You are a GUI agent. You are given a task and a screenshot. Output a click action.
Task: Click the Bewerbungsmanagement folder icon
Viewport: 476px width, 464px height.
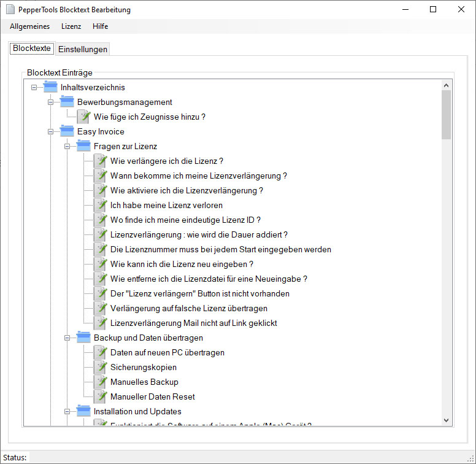pyautogui.click(x=67, y=102)
